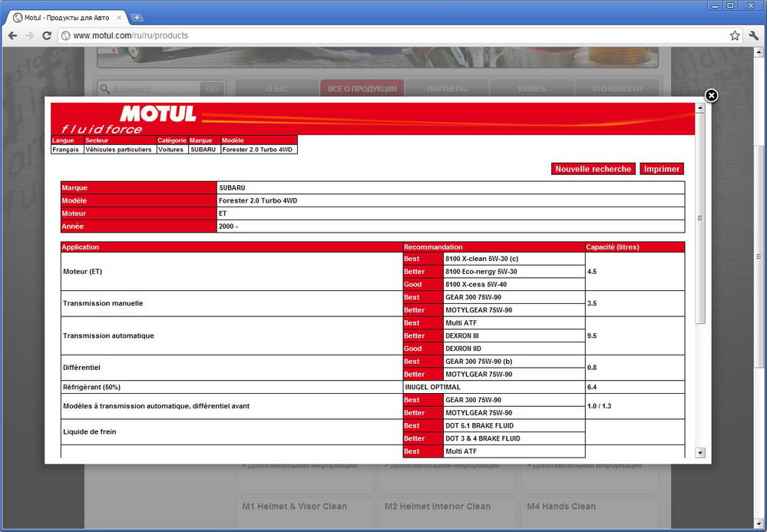
Task: Click the GO search button
Action: click(212, 89)
